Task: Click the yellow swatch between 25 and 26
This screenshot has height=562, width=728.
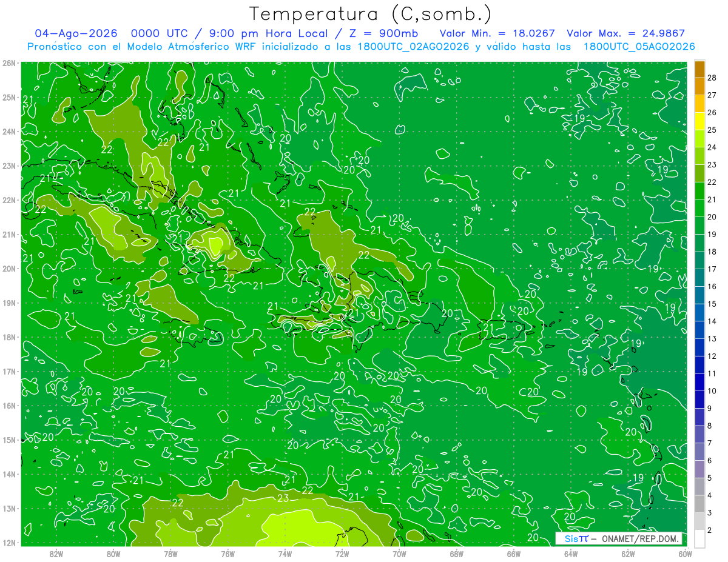Action: (x=699, y=121)
